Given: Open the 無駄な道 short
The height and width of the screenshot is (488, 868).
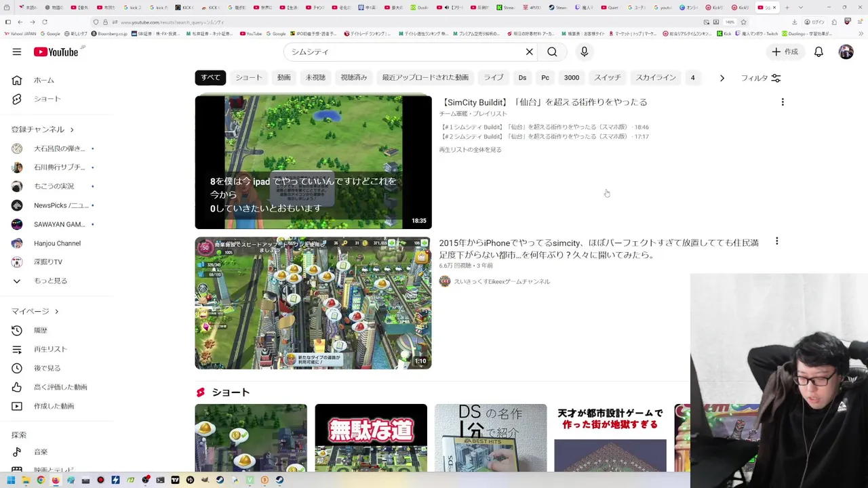Looking at the screenshot, I should [x=371, y=438].
